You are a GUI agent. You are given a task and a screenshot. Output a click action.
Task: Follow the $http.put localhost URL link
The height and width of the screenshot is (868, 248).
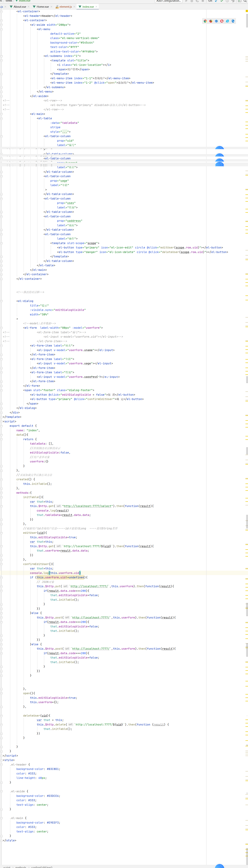pos(89,586)
